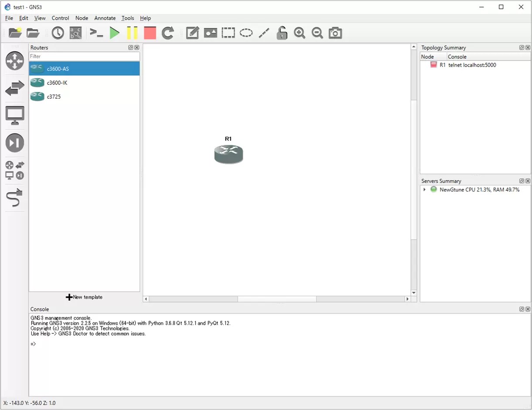This screenshot has width=532, height=410.
Task: Select the Add a link cable tool
Action: [15, 198]
